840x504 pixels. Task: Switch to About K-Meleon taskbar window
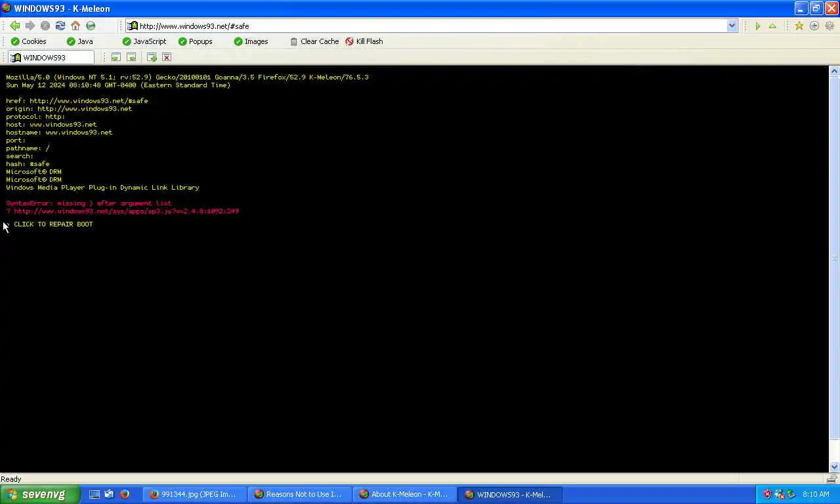tap(405, 495)
